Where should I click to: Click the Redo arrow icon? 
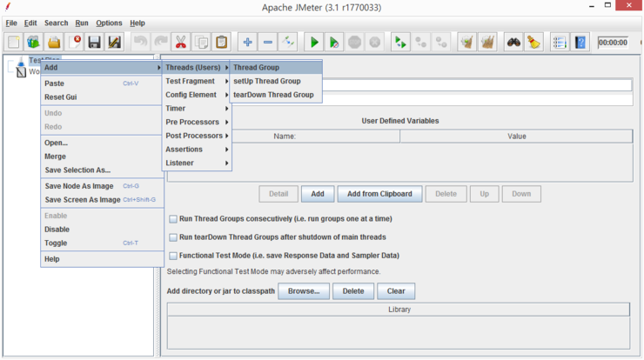click(161, 43)
